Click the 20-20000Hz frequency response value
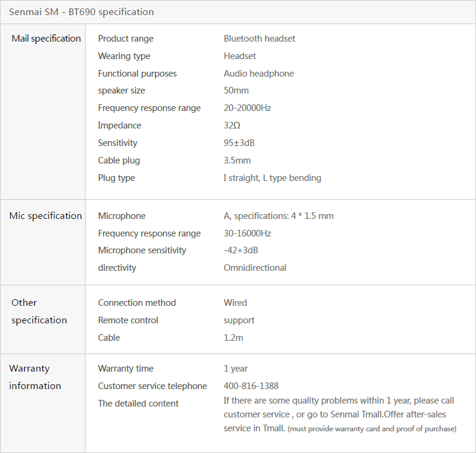This screenshot has height=453, width=476. pos(247,108)
